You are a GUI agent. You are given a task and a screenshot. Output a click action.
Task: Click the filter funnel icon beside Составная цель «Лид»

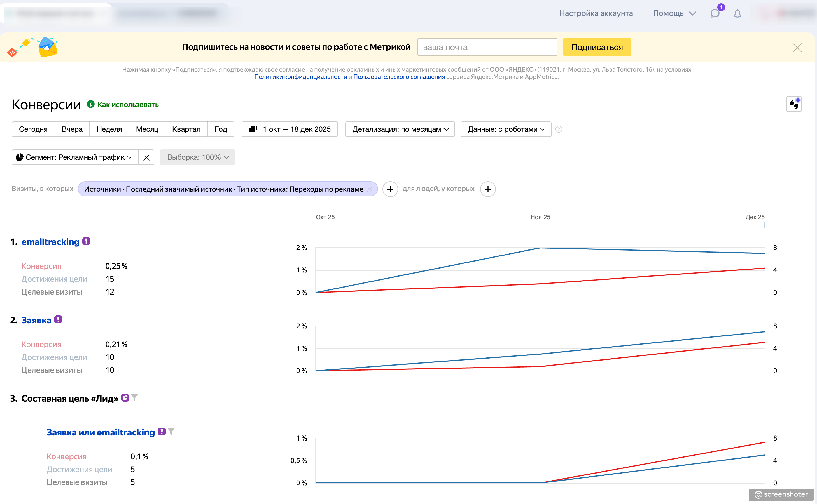[x=134, y=397]
